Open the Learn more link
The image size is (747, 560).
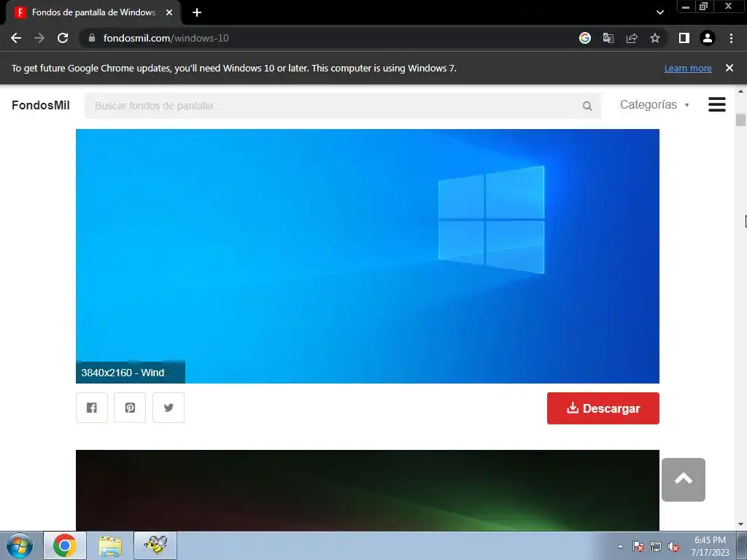click(x=688, y=68)
